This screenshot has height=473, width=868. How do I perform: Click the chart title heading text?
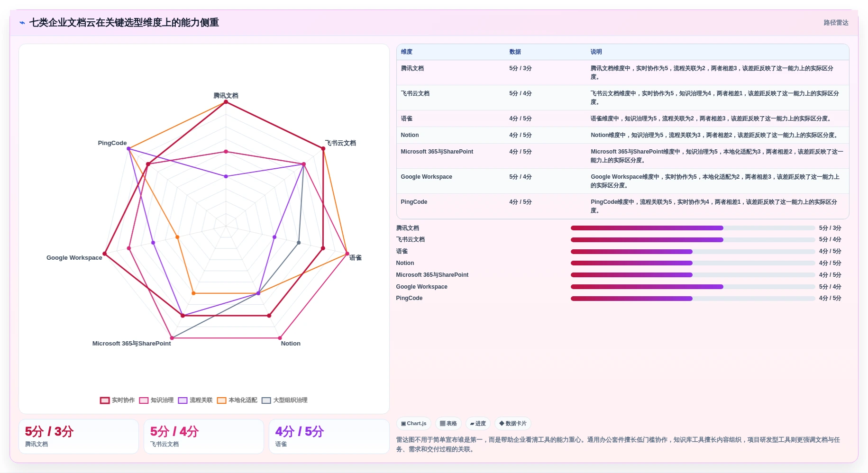coord(124,23)
